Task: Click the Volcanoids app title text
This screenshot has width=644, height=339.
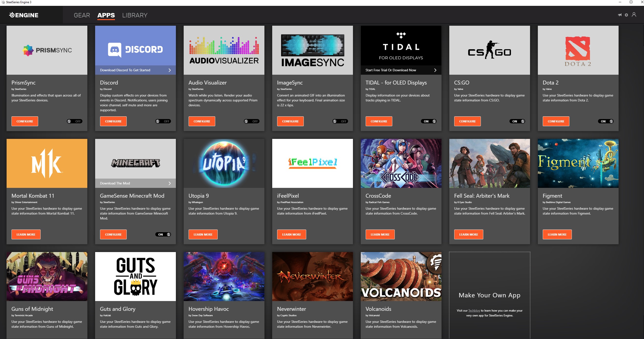Action: pos(378,309)
